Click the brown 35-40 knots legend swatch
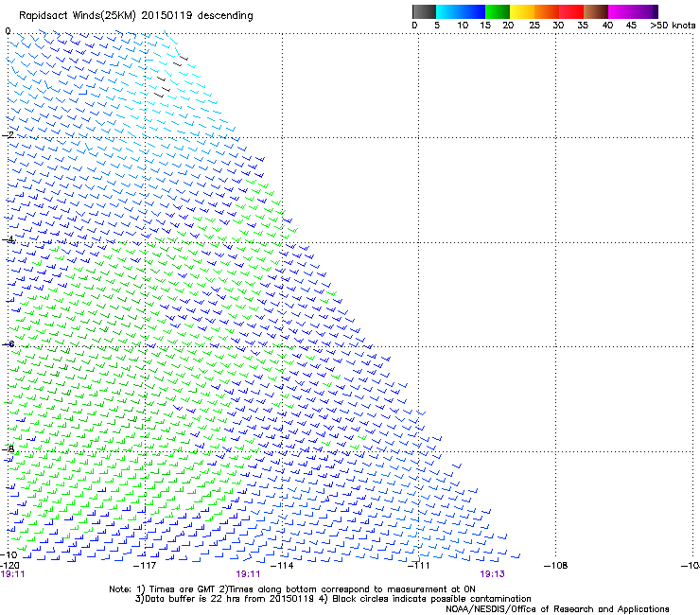The width and height of the screenshot is (700, 615). point(596,11)
